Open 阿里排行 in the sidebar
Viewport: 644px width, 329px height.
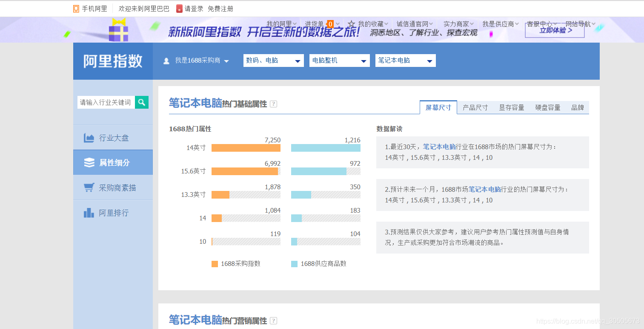pyautogui.click(x=113, y=213)
